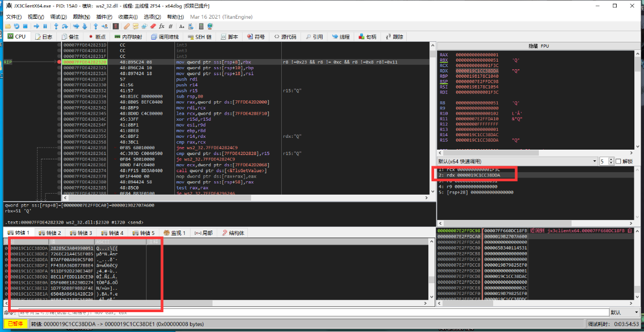The height and width of the screenshot is (332, 644).
Task: Increase the argument count spinner value
Action: pos(611,160)
